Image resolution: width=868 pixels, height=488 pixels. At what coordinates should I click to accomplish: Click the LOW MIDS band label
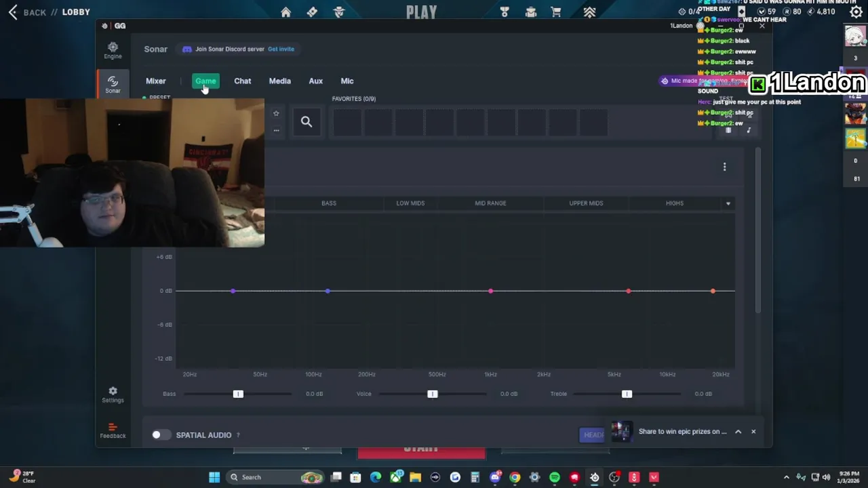[410, 203]
